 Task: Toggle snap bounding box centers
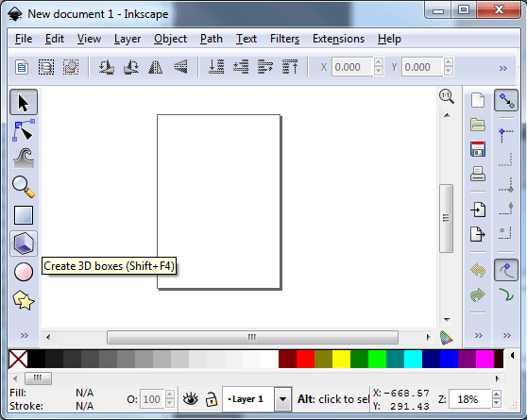click(x=506, y=233)
